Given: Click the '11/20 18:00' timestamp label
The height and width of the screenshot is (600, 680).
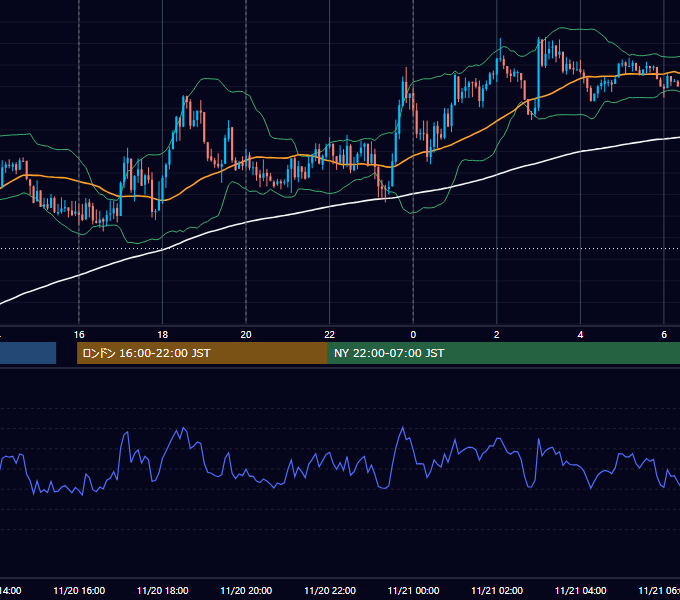Looking at the screenshot, I should 163,590.
